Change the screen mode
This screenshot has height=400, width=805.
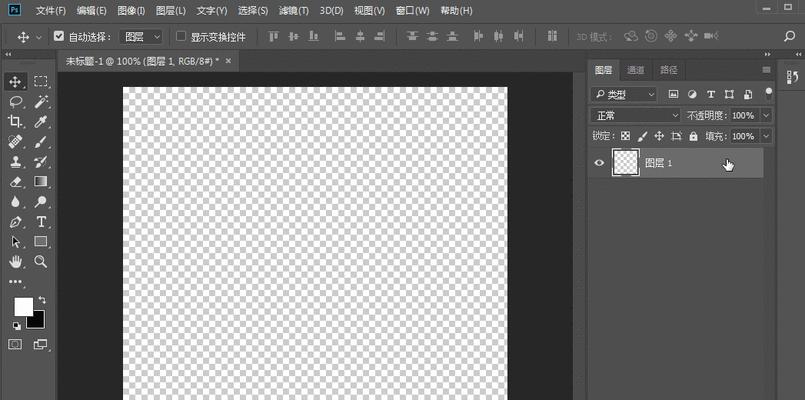40,344
